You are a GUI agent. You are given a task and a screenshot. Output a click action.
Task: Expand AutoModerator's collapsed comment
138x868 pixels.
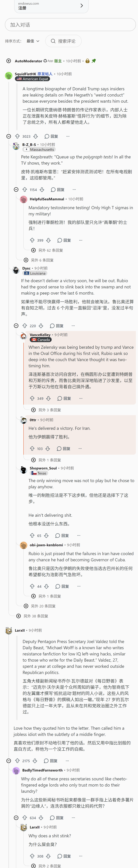point(9,61)
